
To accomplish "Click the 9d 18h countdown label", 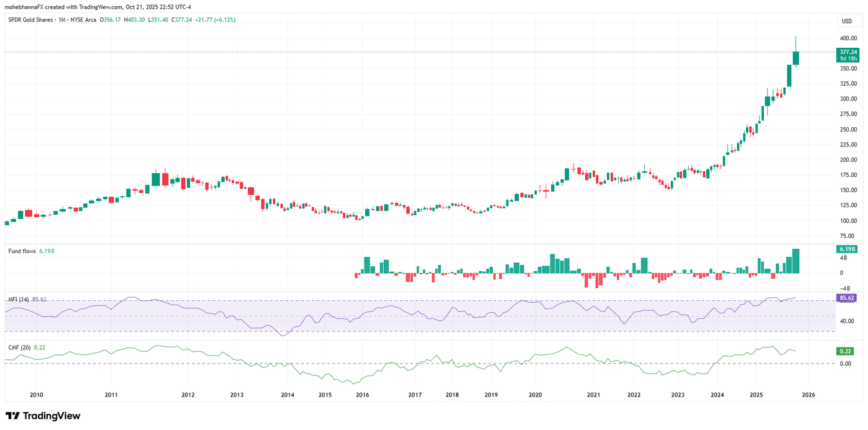I will click(848, 58).
